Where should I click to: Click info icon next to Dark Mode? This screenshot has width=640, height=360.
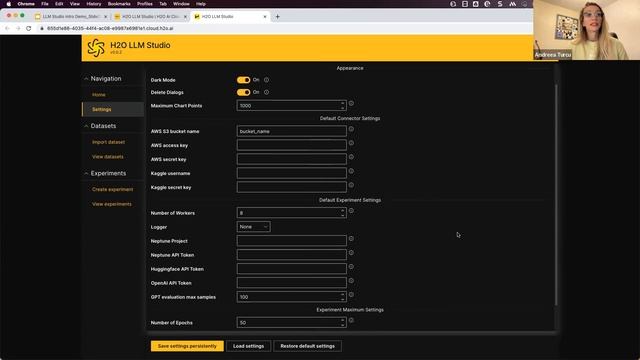click(x=266, y=80)
